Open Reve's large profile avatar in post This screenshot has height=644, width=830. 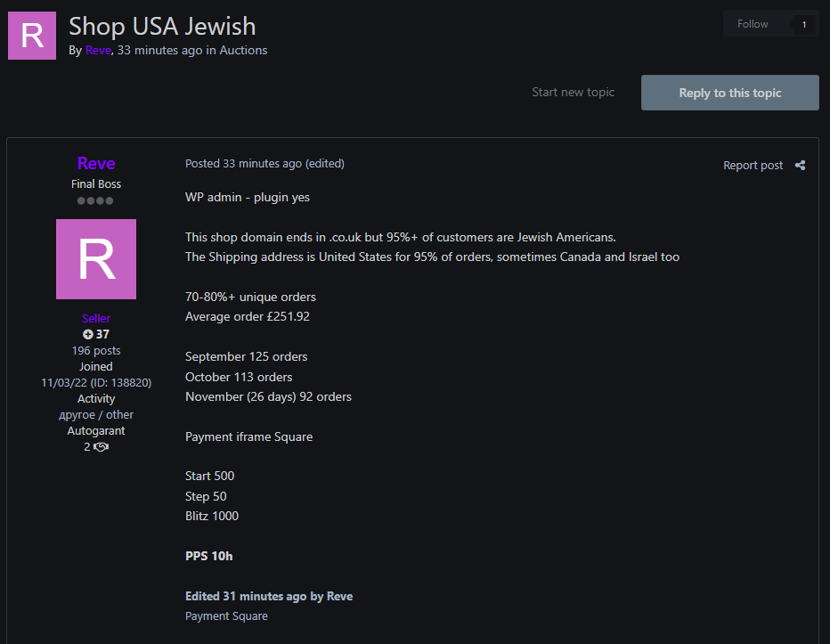[x=96, y=259]
